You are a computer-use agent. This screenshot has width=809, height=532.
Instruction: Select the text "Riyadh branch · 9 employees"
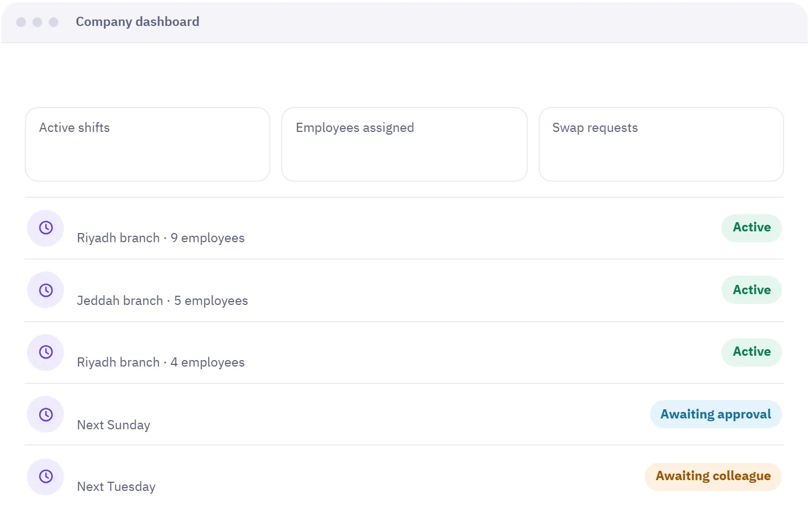pyautogui.click(x=161, y=238)
